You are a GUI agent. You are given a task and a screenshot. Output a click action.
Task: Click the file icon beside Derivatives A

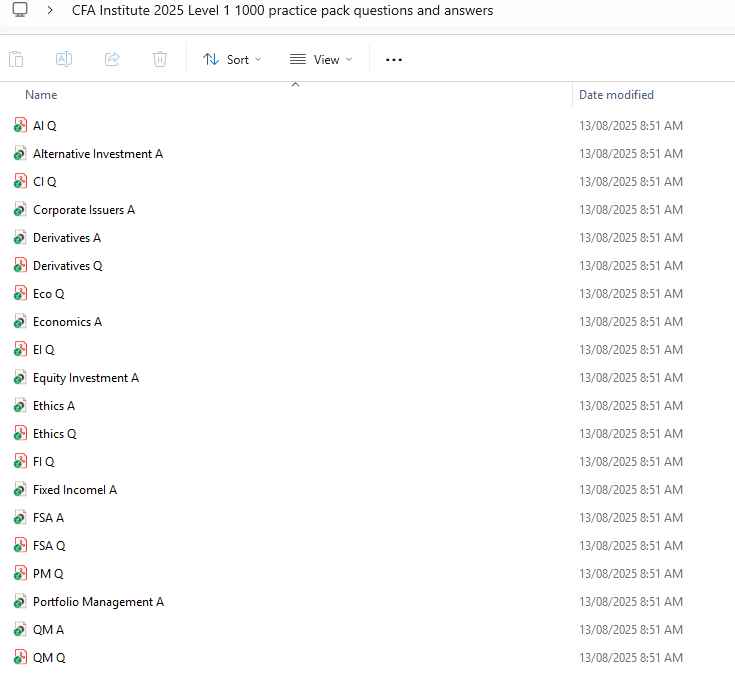(20, 238)
